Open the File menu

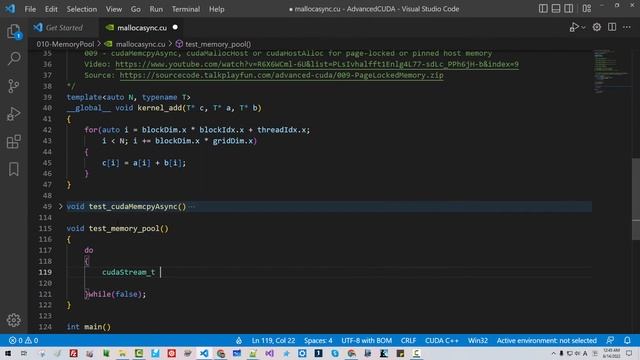(30, 9)
